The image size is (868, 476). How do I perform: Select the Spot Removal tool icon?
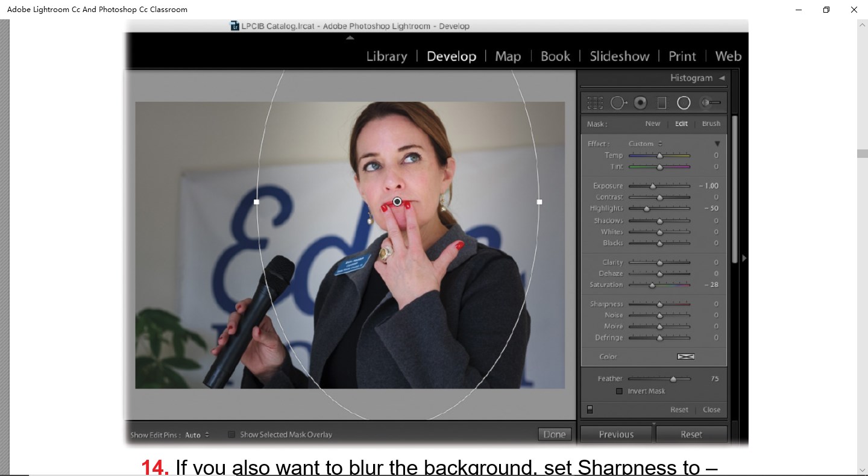click(x=618, y=103)
